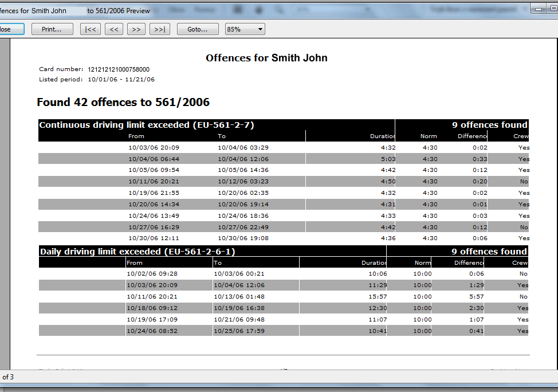
Task: Click 'Continuous driving limit exceeded (EU-561-2-7)' header
Action: tap(146, 125)
